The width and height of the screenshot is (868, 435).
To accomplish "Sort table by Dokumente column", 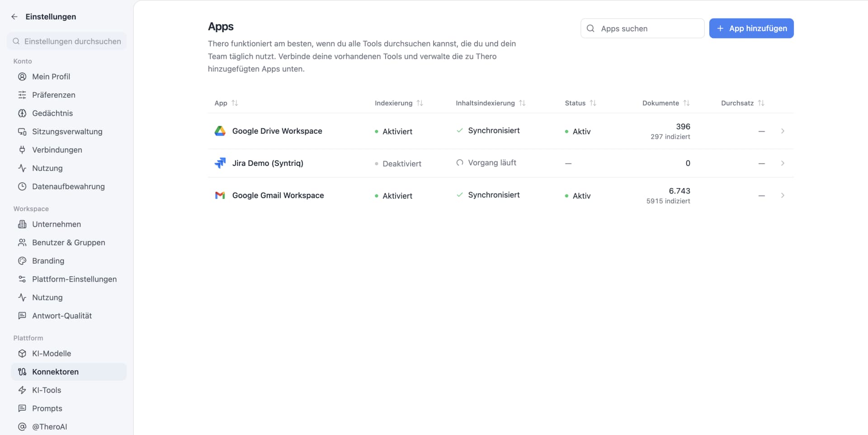I will pos(666,103).
